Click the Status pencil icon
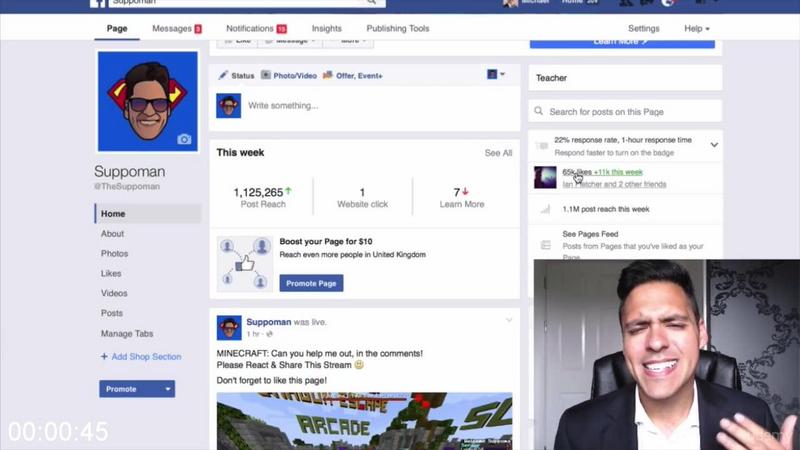The width and height of the screenshot is (800, 450). click(223, 75)
